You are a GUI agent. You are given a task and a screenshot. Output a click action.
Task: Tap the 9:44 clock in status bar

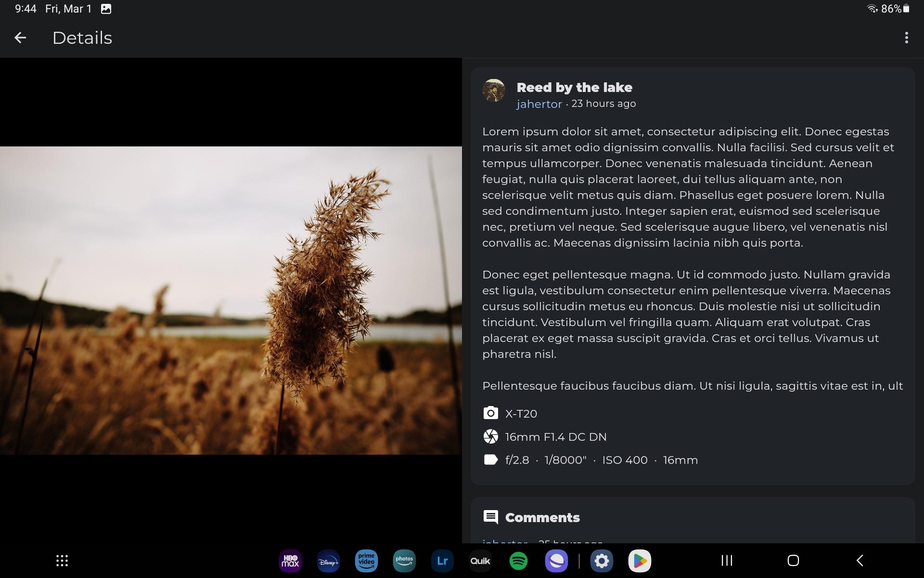pyautogui.click(x=26, y=9)
